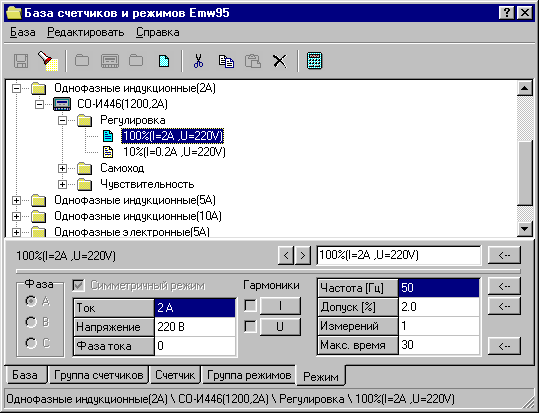Image resolution: width=539 pixels, height=413 pixels.
Task: Click the Ток value cell 2 A
Action: (x=195, y=308)
